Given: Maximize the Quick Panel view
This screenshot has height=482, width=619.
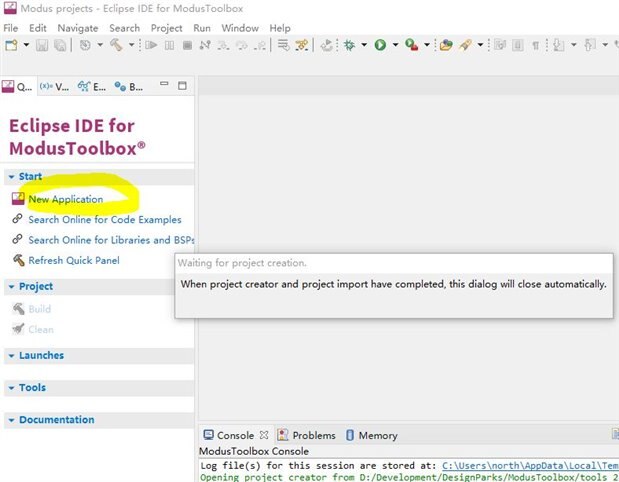Looking at the screenshot, I should pyautogui.click(x=182, y=86).
